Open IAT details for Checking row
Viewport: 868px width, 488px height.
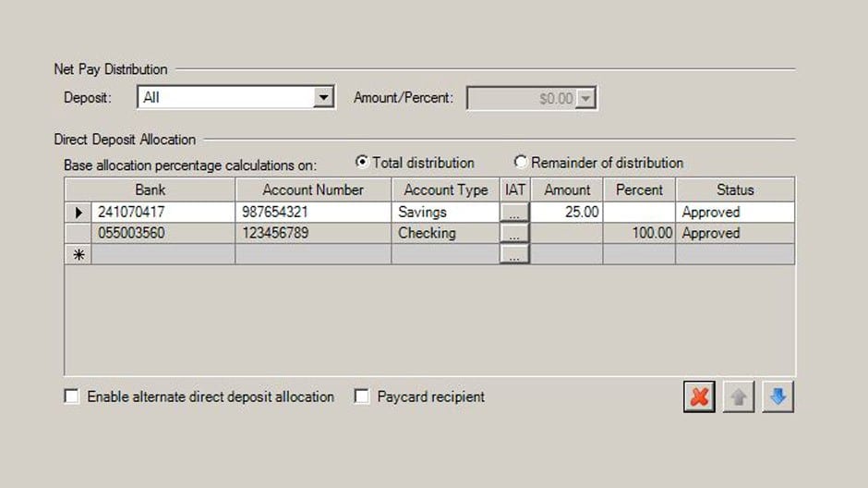point(514,233)
